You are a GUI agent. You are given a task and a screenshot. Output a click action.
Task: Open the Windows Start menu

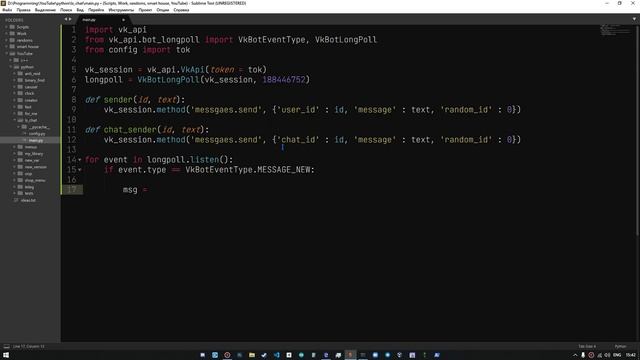6,355
